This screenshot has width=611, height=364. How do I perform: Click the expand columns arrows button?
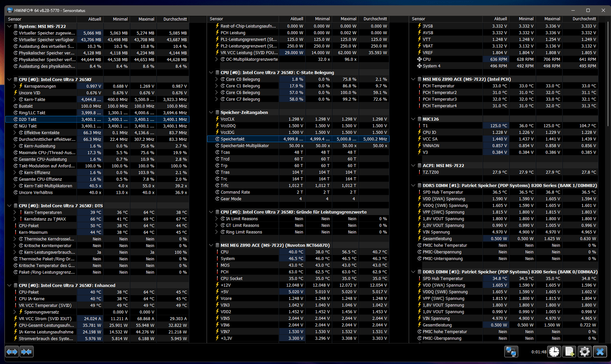point(12,351)
